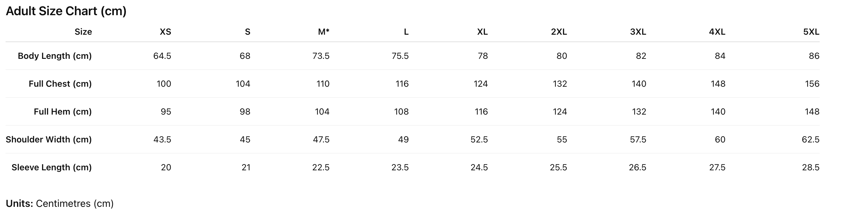Click the Sleeve Length (cm) row label
Image resolution: width=868 pixels, height=218 pixels.
coord(52,168)
